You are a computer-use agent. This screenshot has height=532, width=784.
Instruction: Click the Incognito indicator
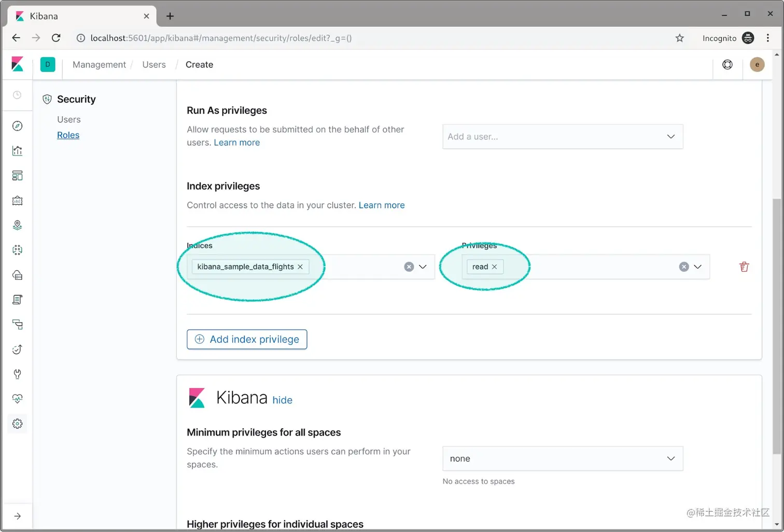(728, 38)
